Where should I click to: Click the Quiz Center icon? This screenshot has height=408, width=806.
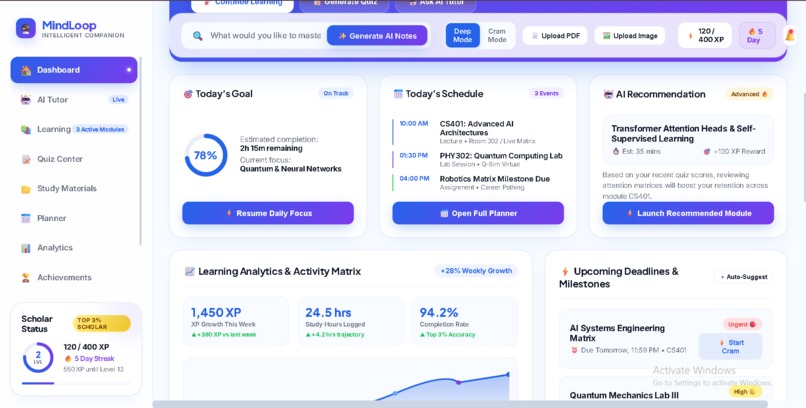26,159
